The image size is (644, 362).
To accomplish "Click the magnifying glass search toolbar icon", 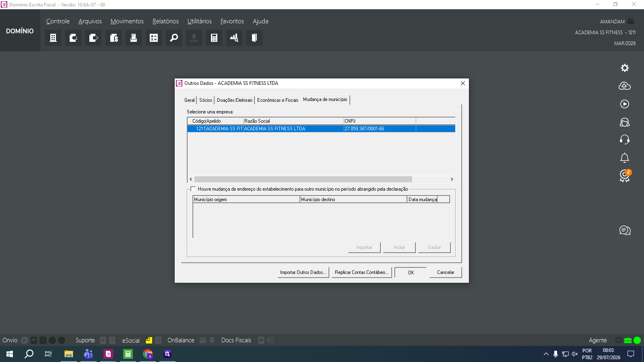I will tap(174, 38).
